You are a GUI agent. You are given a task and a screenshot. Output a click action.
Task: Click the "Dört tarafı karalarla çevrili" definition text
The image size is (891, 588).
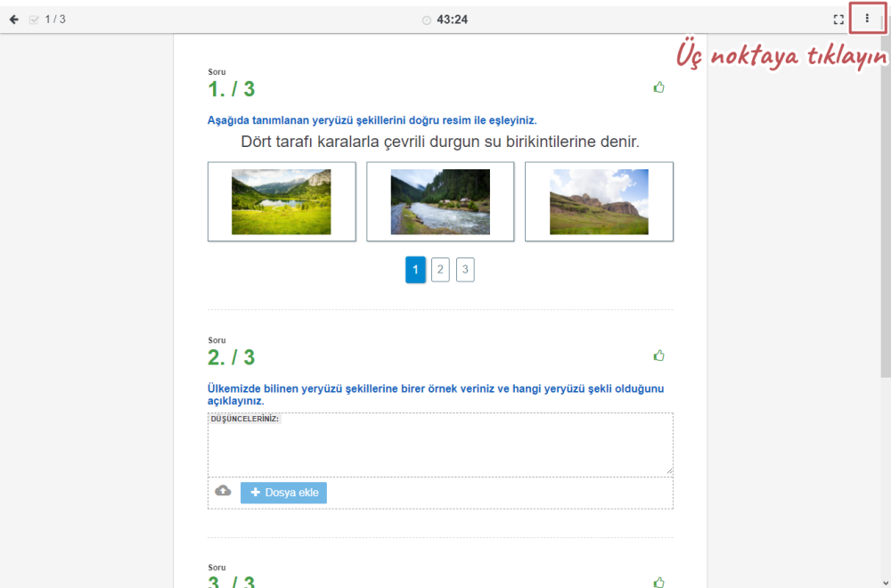point(440,142)
